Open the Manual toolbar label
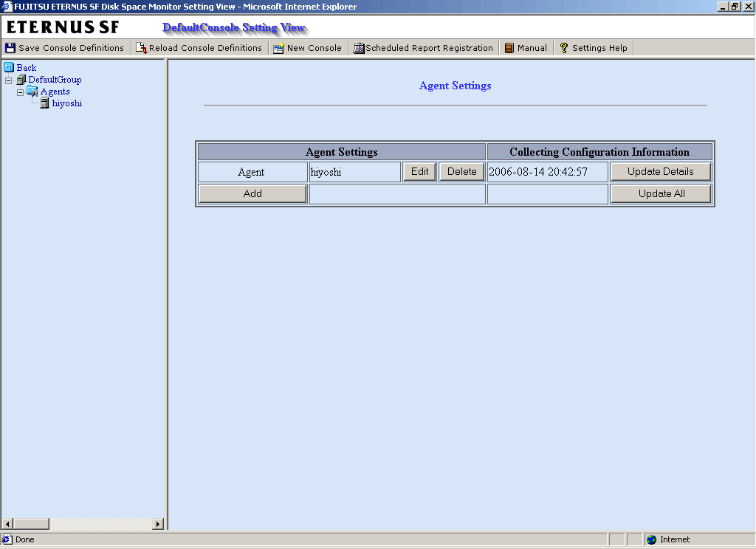The image size is (756, 549). pos(532,48)
